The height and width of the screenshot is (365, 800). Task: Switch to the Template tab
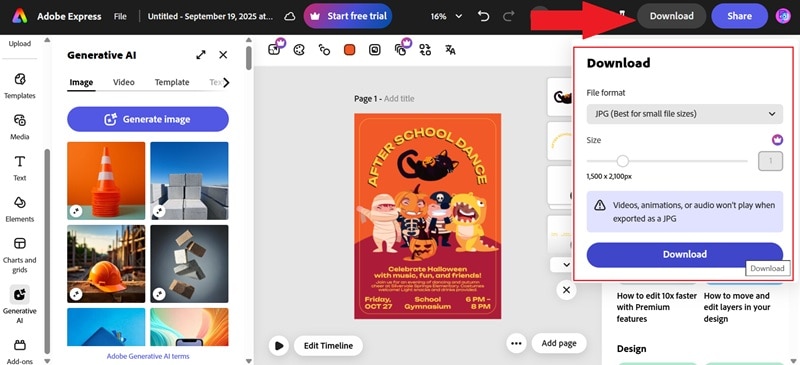(x=172, y=82)
